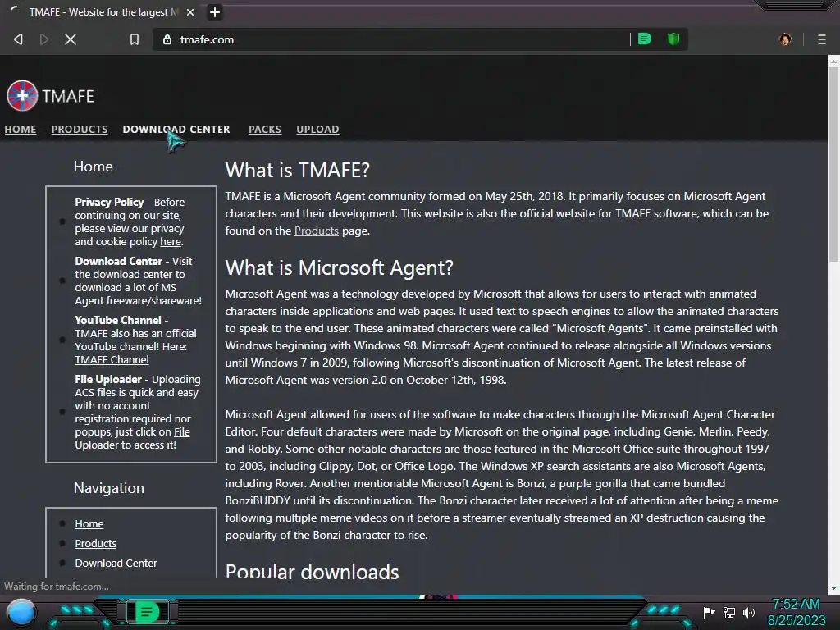Click the browser back arrow
This screenshot has width=840, height=630.
(x=18, y=39)
